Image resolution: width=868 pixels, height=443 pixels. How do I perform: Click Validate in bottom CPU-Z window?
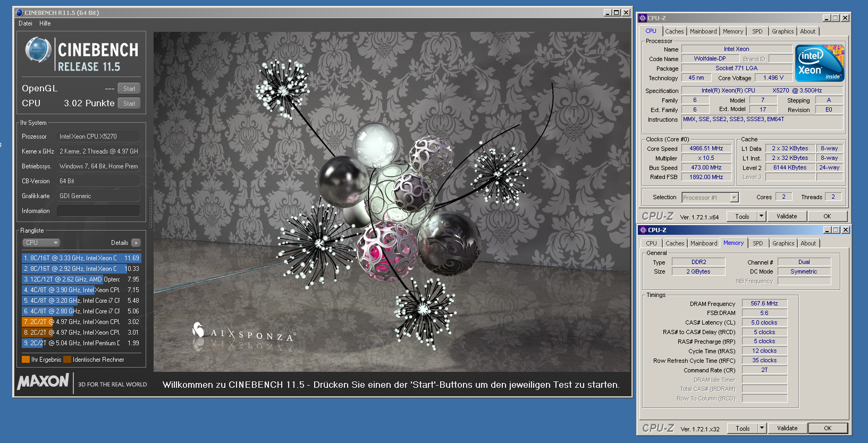tap(787, 429)
